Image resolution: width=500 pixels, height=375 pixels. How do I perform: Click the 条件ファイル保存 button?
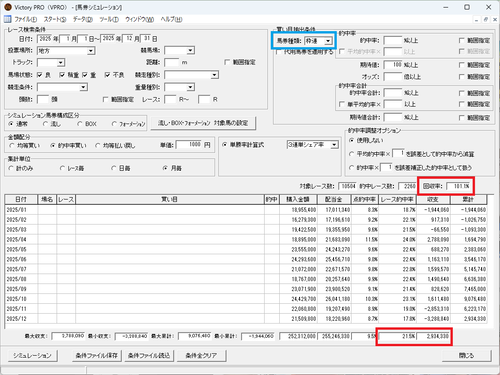tap(97, 356)
